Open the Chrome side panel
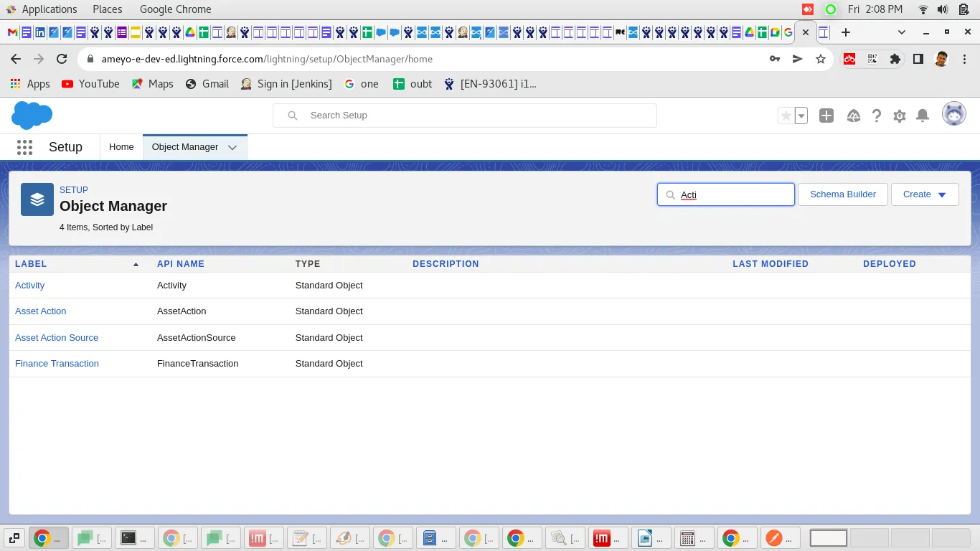This screenshot has width=980, height=551. coord(918,59)
